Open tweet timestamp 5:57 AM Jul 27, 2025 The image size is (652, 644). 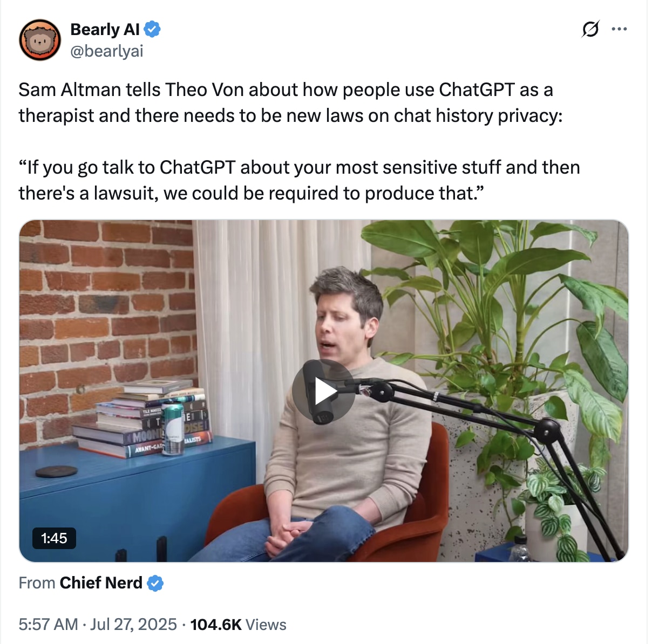point(98,625)
